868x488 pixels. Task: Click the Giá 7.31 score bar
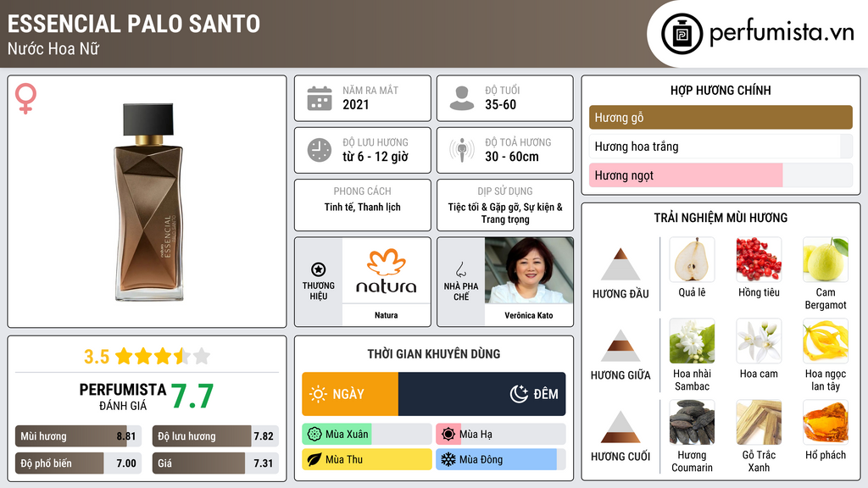215,463
